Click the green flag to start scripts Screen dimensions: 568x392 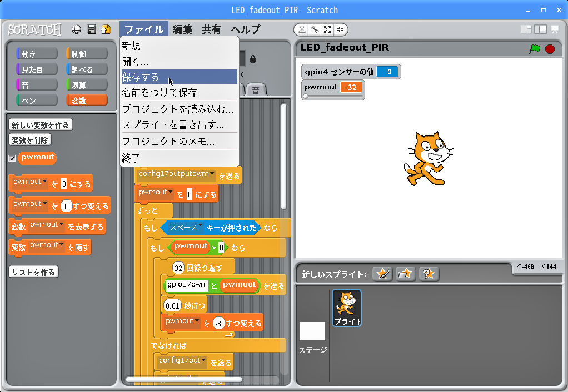(535, 48)
